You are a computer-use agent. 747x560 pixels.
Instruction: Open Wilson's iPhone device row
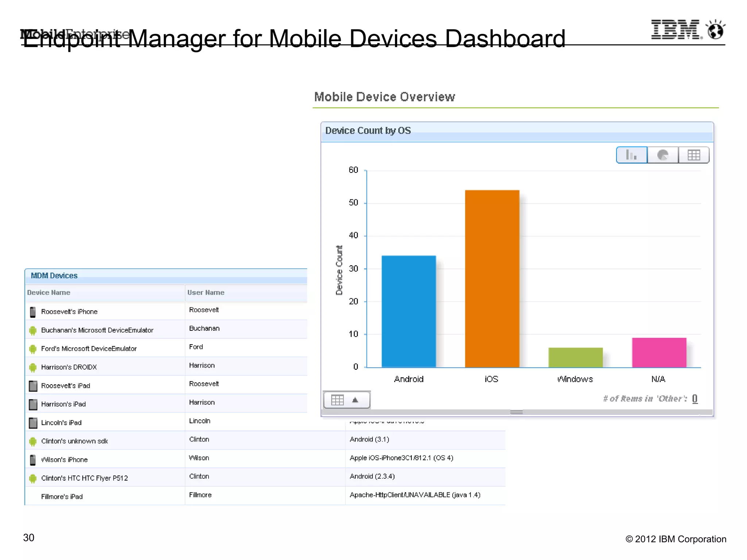click(x=265, y=459)
